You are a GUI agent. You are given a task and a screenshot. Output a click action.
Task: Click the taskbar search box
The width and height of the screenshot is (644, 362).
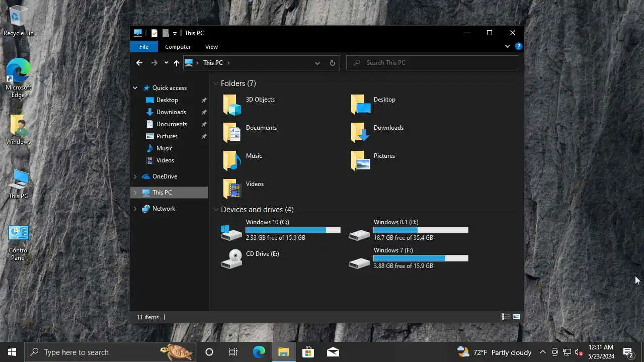110,352
